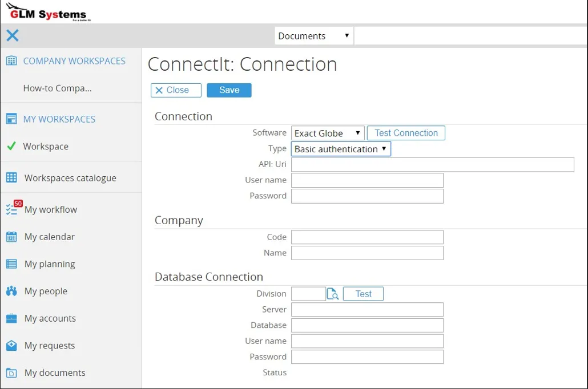This screenshot has height=389, width=588.
Task: Expand the Documents search dropdown
Action: 313,36
